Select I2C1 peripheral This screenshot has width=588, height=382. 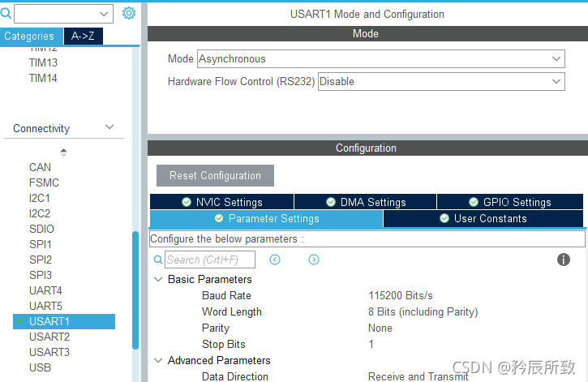tap(40, 198)
